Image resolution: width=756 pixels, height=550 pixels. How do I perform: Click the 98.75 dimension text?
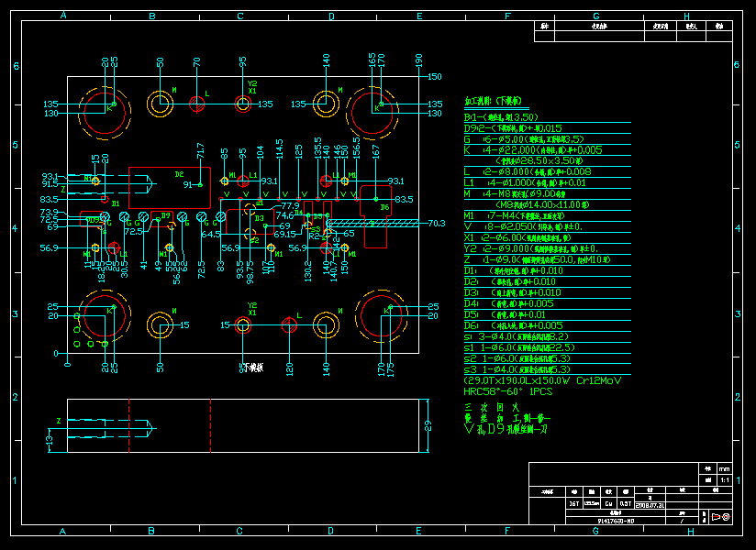coord(250,272)
